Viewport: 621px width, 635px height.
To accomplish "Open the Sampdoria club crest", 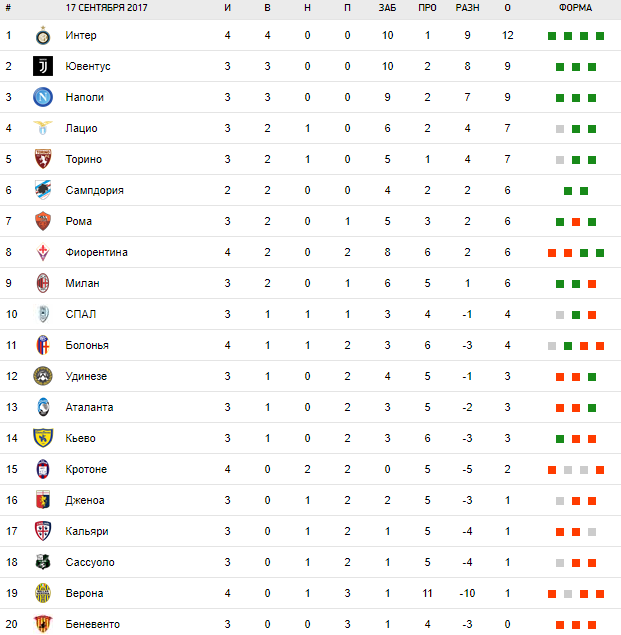I will [x=42, y=191].
